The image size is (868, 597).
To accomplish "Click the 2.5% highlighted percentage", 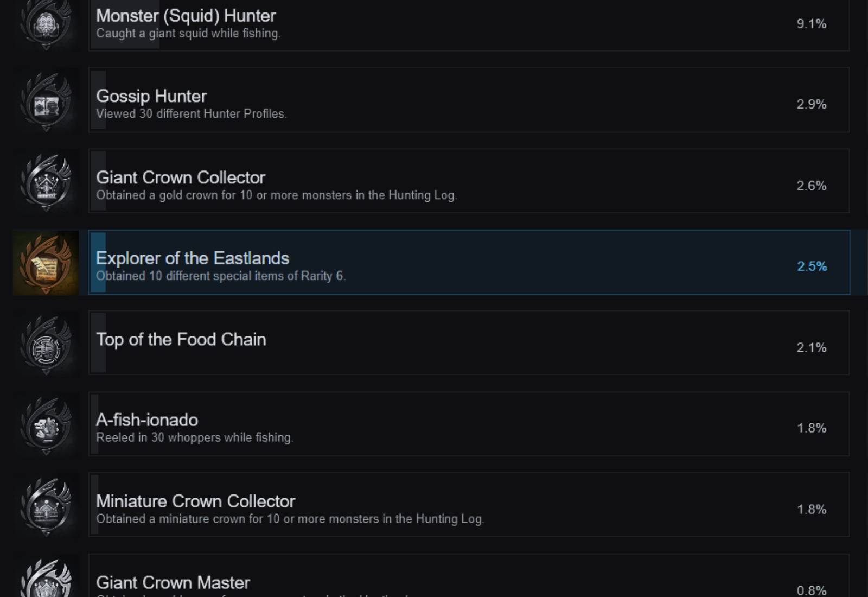I will tap(812, 266).
